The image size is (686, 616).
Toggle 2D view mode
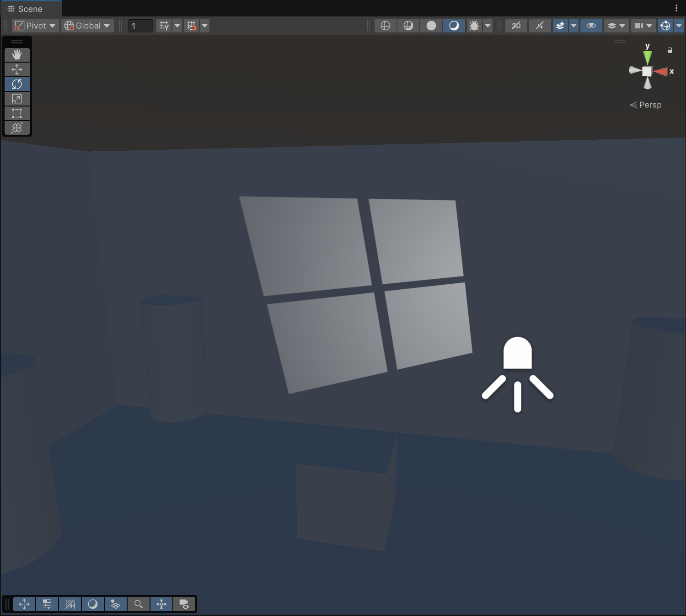tap(516, 26)
